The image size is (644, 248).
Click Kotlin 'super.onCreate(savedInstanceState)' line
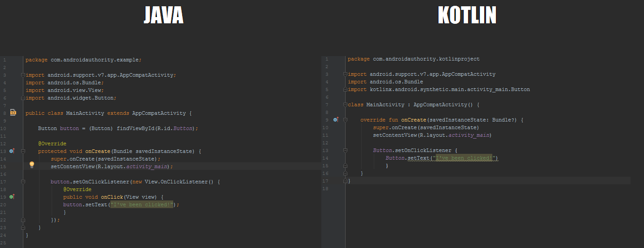click(426, 127)
